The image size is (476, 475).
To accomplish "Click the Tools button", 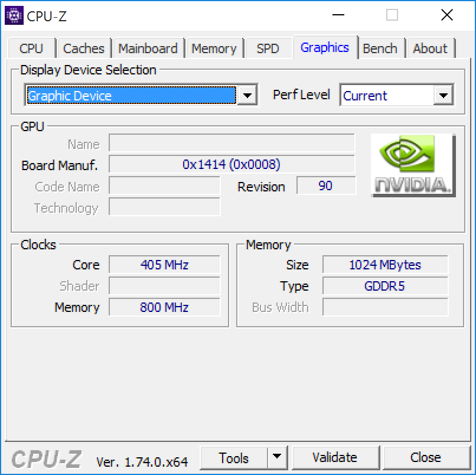I will point(234,457).
